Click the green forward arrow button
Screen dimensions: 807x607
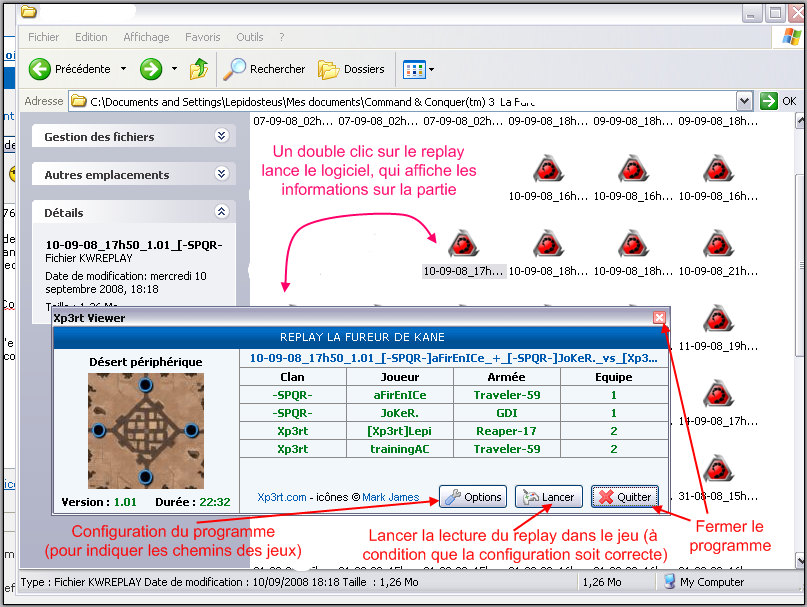click(x=150, y=69)
